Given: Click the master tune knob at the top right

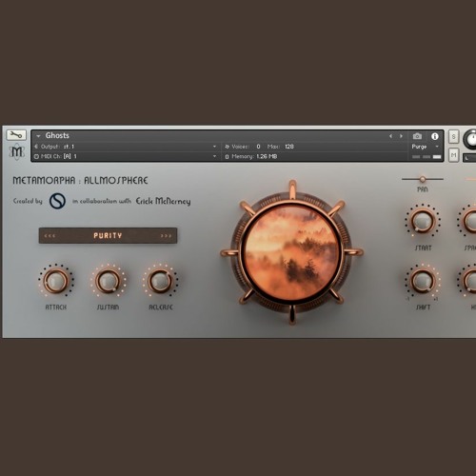Looking at the screenshot, I should 471,139.
